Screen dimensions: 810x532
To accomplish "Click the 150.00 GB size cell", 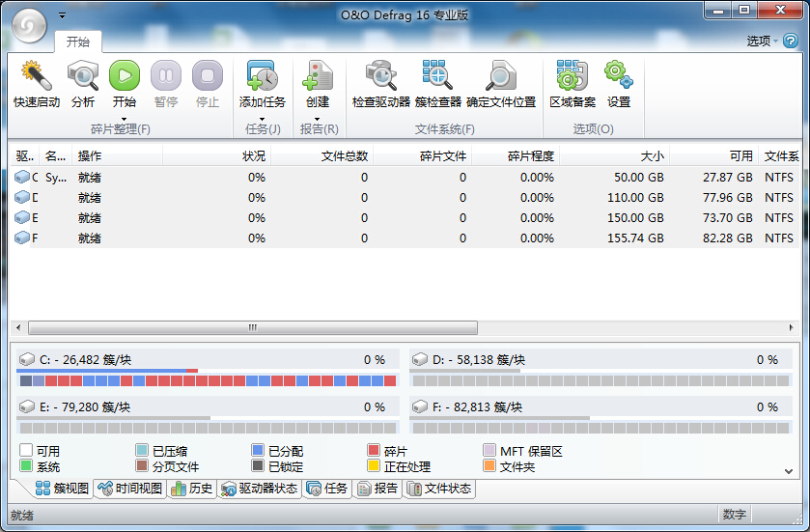I will [635, 217].
